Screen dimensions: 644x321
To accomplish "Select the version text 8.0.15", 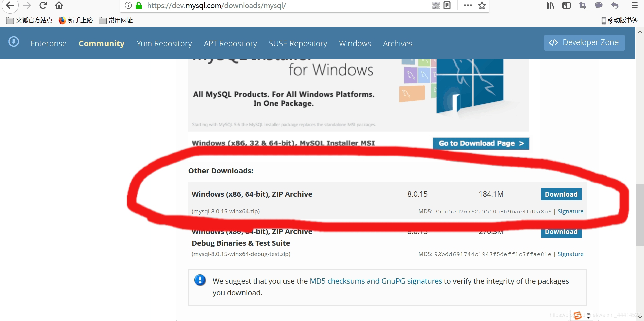I will pos(417,194).
